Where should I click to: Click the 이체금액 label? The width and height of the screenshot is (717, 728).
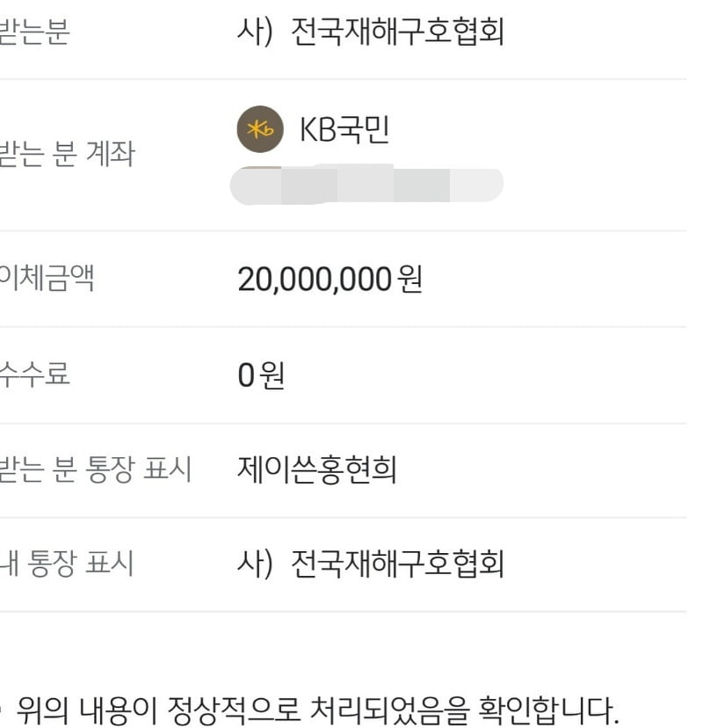pos(47,279)
